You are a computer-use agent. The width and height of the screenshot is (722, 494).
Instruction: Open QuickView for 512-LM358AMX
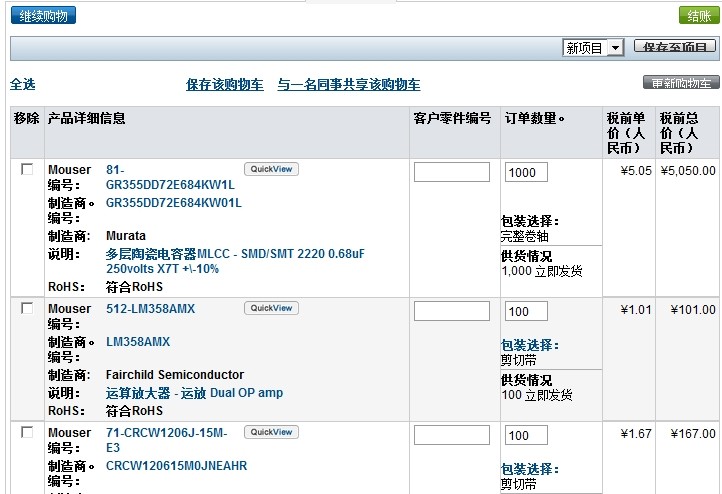coord(271,308)
